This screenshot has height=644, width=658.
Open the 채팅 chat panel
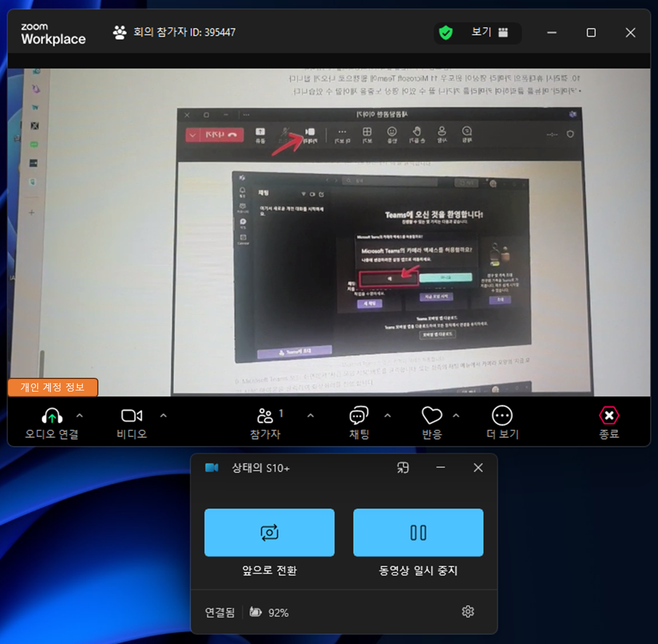[x=358, y=415]
